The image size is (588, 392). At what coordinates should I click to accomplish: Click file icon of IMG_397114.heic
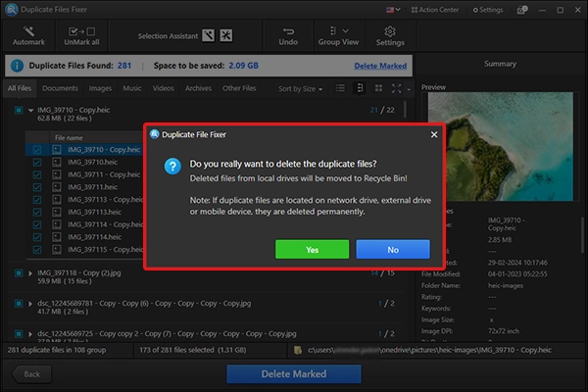[57, 237]
